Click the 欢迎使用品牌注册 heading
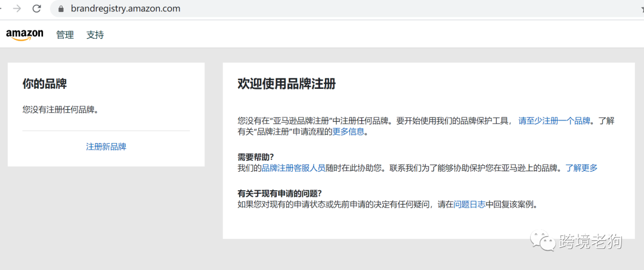644x270 pixels. 287,84
